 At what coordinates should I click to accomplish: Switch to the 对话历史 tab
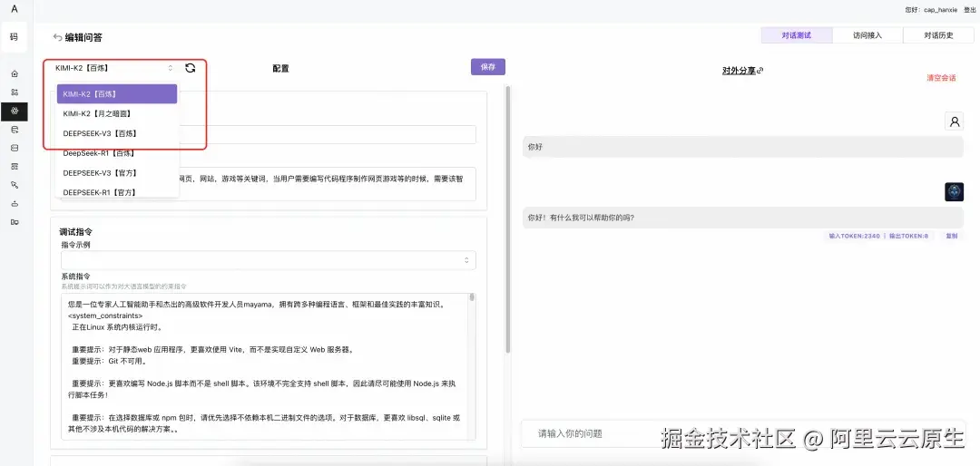pyautogui.click(x=938, y=35)
